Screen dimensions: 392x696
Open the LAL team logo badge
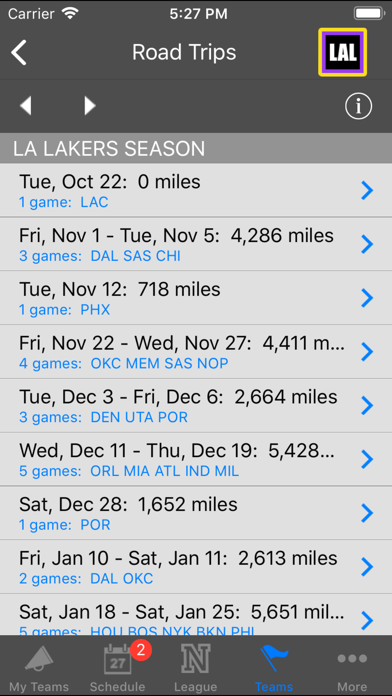342,52
